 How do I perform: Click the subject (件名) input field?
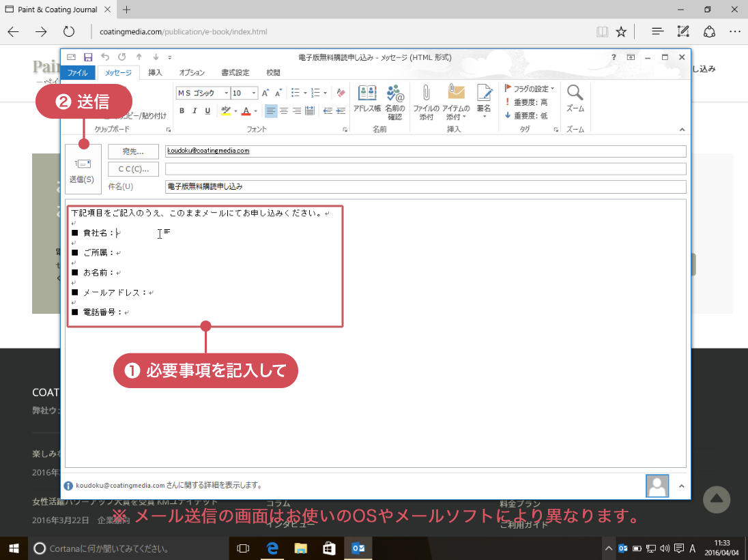pyautogui.click(x=425, y=186)
